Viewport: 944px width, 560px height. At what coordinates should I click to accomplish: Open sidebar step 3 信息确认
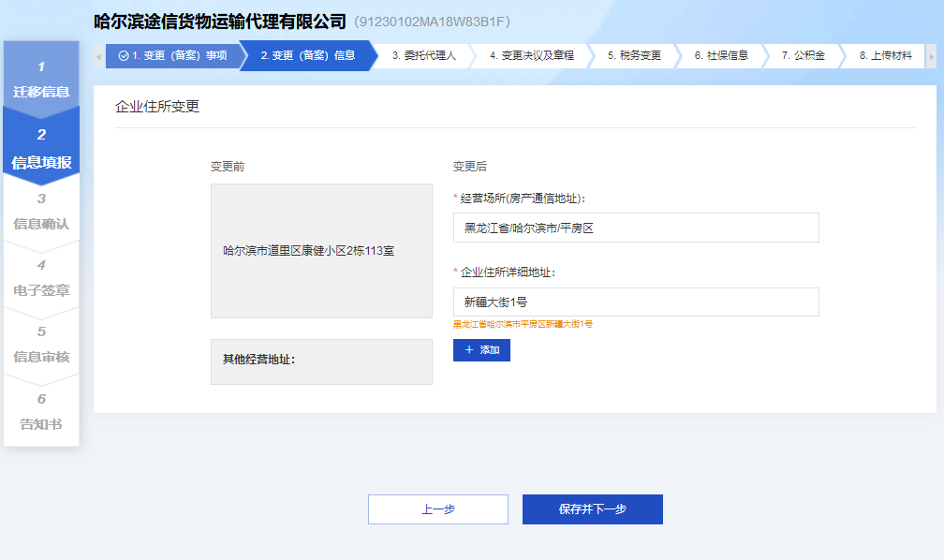click(41, 213)
